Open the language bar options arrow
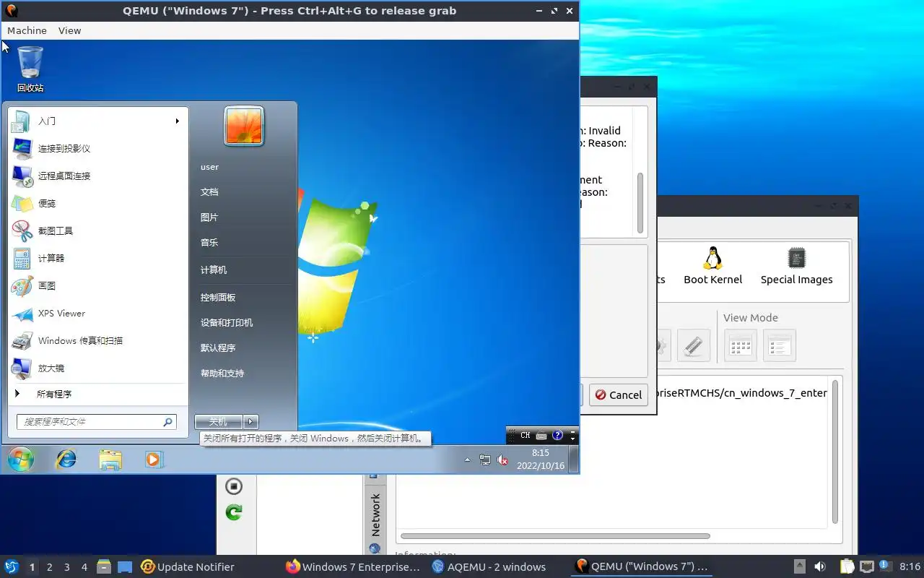Viewport: 924px width, 578px height. click(x=573, y=439)
